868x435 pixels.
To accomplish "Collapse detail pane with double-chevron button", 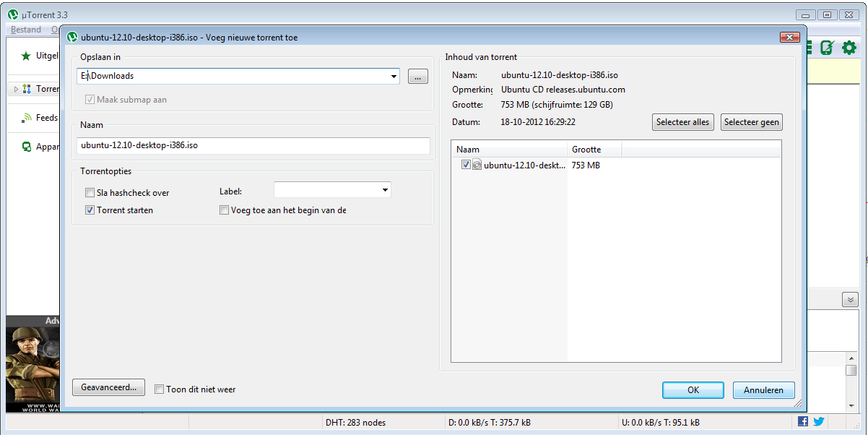I will [850, 300].
